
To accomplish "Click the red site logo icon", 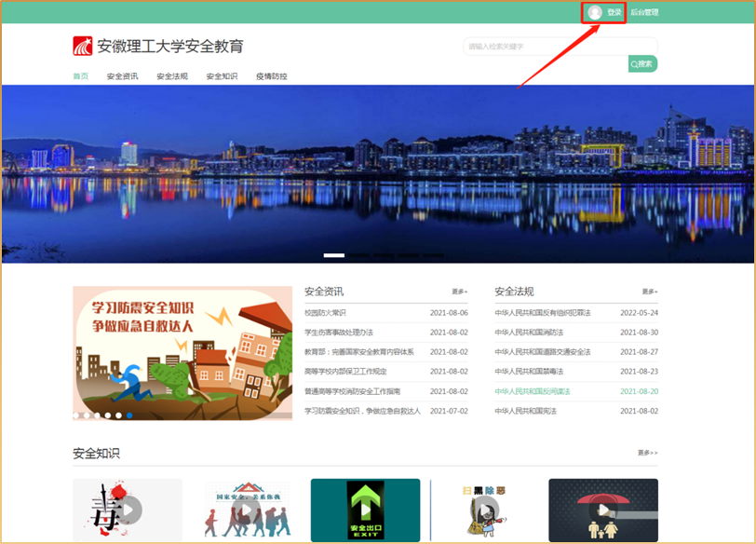I will [83, 47].
